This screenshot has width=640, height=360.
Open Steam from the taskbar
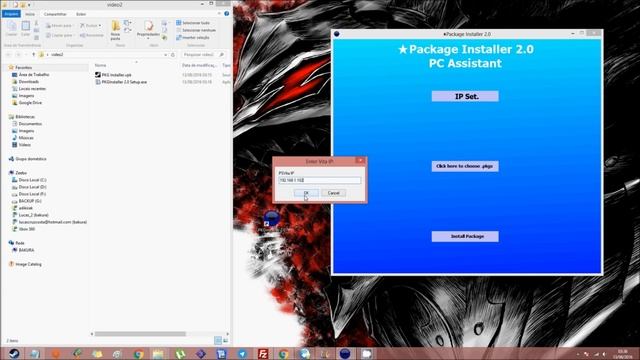[13, 353]
